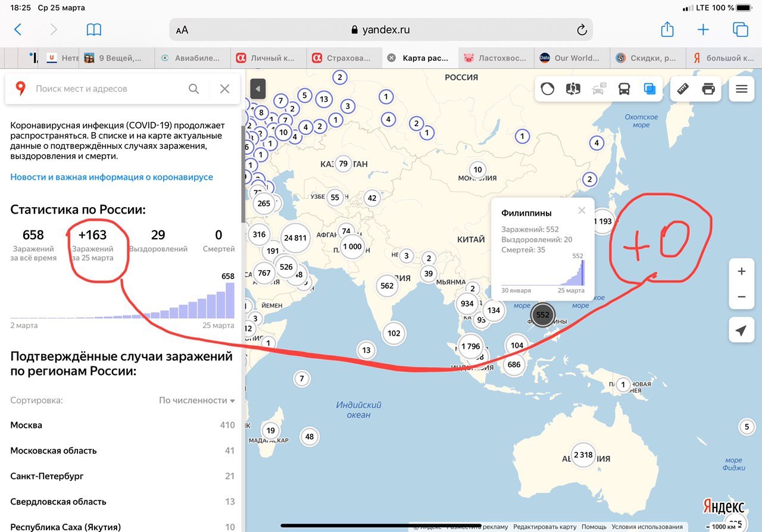
Task: Switch to the 'большой к...' tab
Action: 723,58
